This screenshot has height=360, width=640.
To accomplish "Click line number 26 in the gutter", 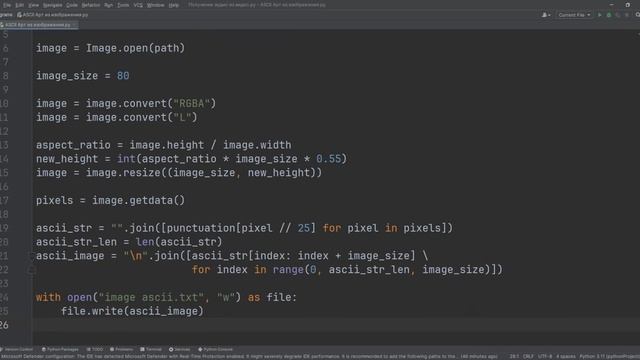I will 4,325.
